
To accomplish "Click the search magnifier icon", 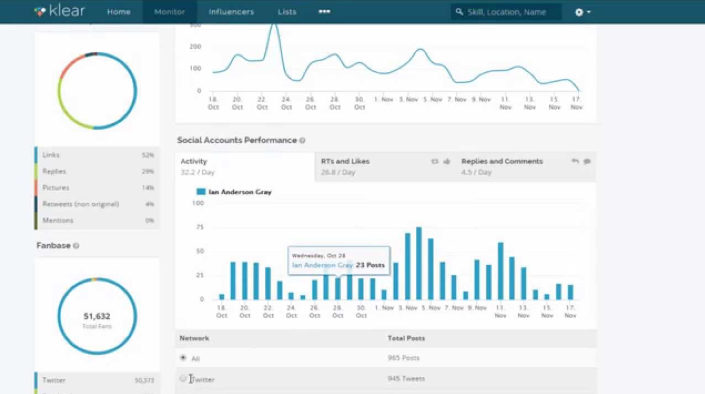I will (x=459, y=12).
